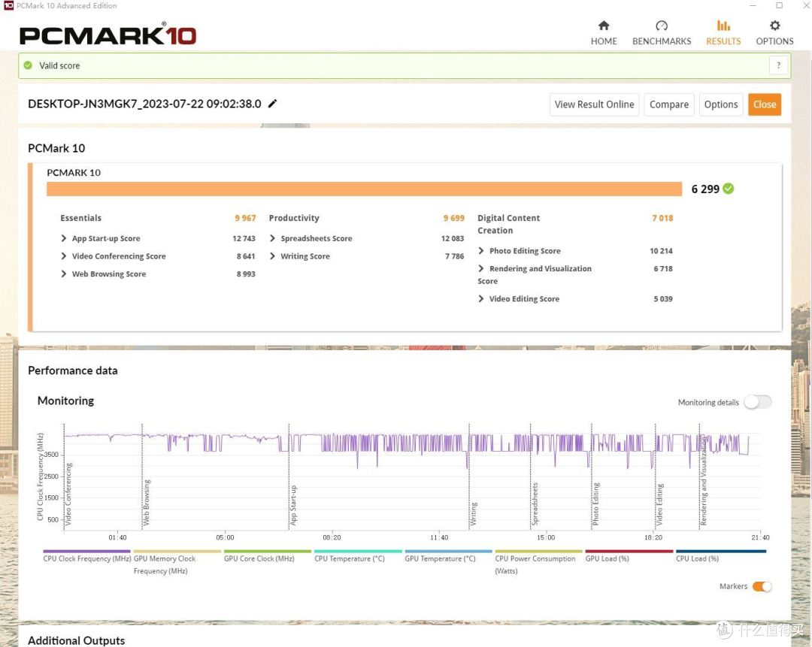
Task: Expand Video Editing Score row
Action: click(481, 298)
